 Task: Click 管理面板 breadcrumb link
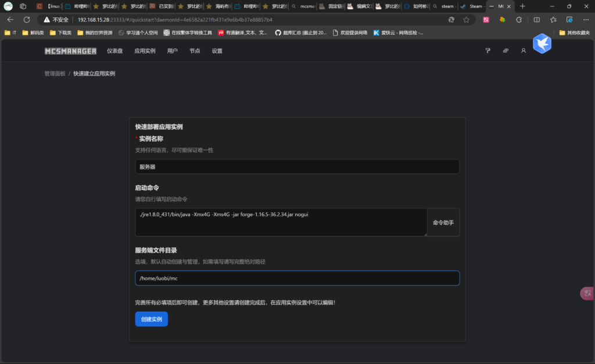(55, 74)
